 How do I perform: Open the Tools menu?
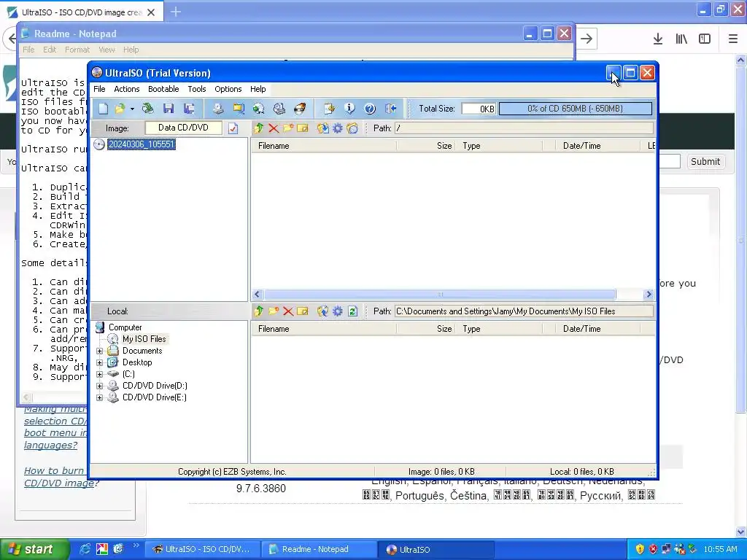tap(197, 89)
